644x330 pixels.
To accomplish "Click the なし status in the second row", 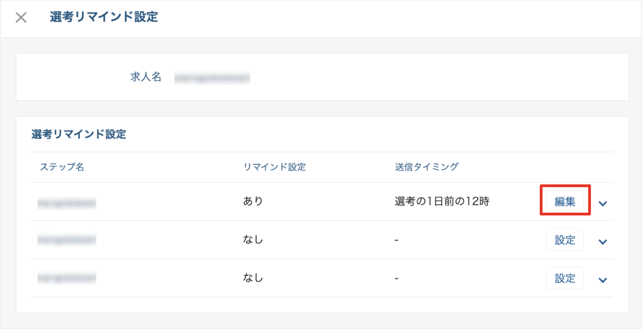I will 252,239.
